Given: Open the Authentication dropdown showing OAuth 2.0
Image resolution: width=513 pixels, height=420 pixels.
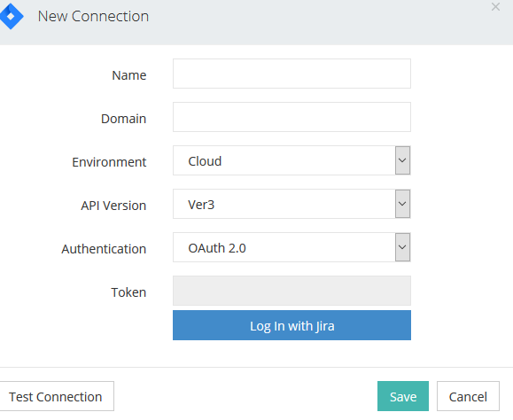Looking at the screenshot, I should pos(291,247).
